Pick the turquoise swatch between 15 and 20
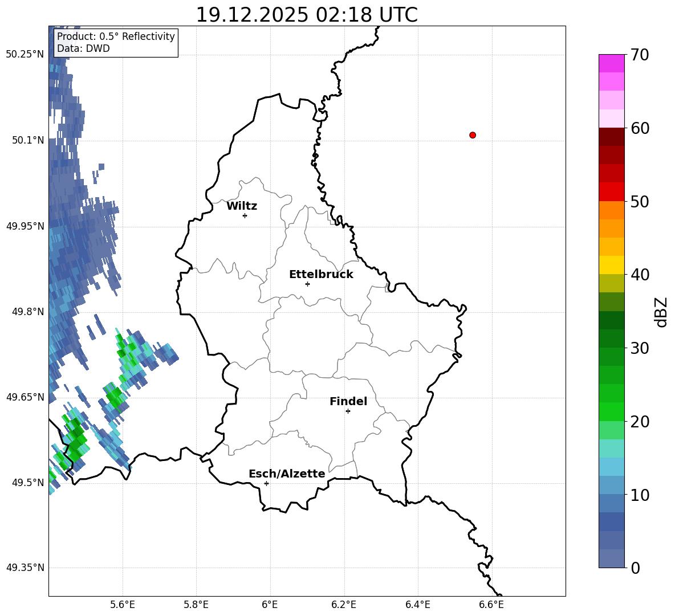The height and width of the screenshot is (616, 675). tap(611, 448)
